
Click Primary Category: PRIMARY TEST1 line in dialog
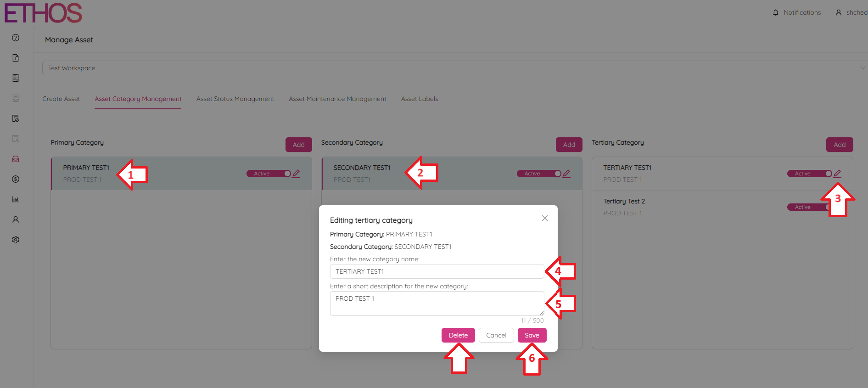click(x=381, y=234)
